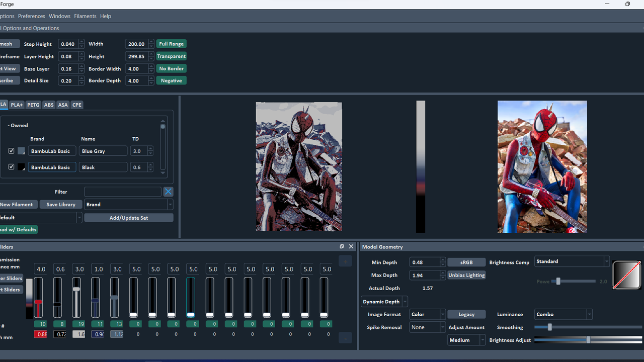Switch to the PETG filament tab
This screenshot has height=362, width=644.
click(33, 105)
